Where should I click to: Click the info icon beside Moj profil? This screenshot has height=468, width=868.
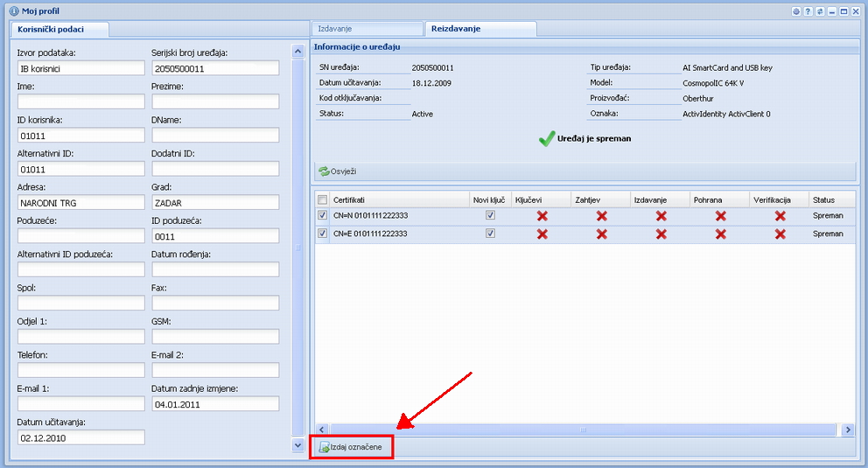coord(13,10)
